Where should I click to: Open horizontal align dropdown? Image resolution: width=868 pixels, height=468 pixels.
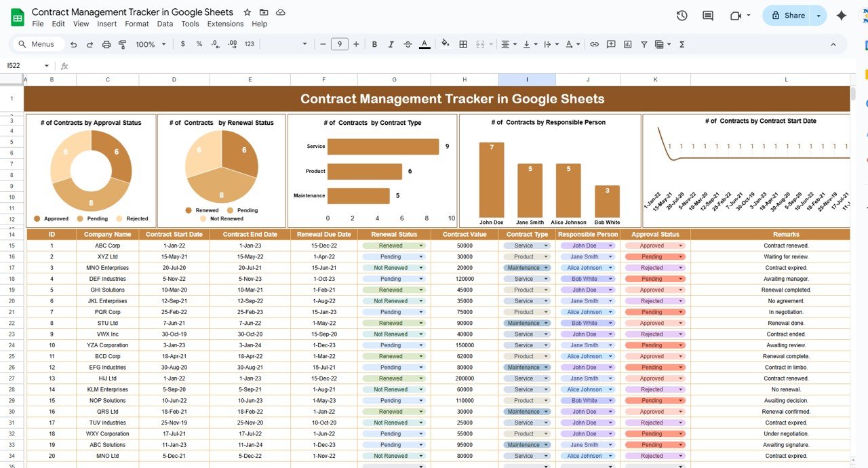[x=508, y=44]
